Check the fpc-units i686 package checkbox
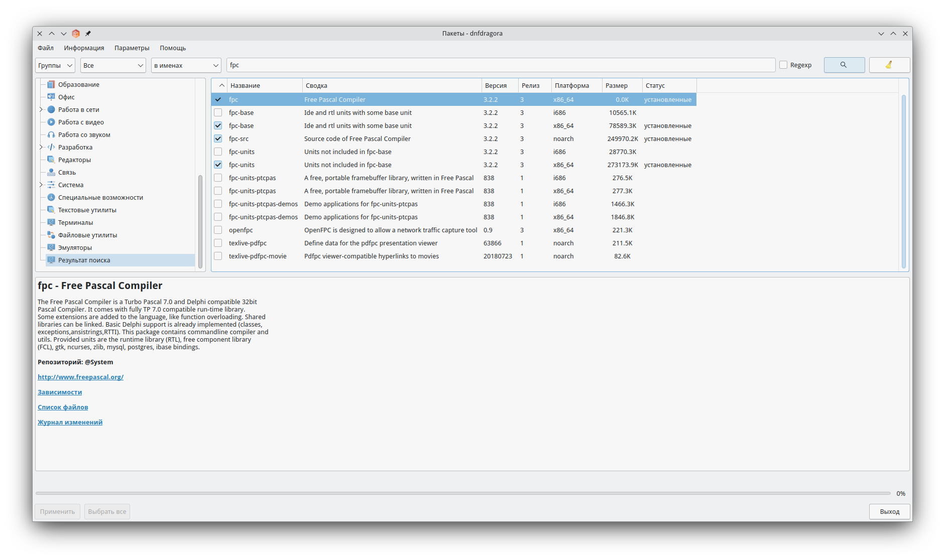 click(x=218, y=152)
